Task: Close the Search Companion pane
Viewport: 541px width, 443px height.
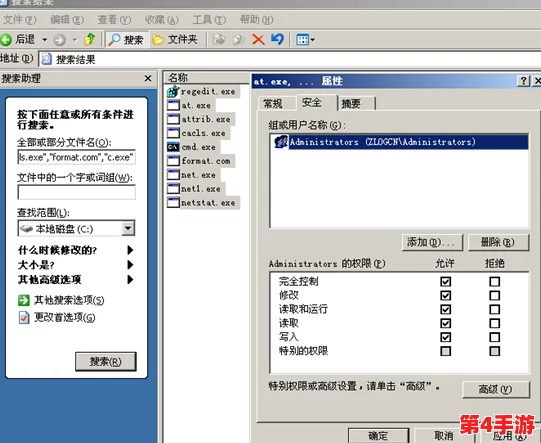Action: pyautogui.click(x=148, y=79)
